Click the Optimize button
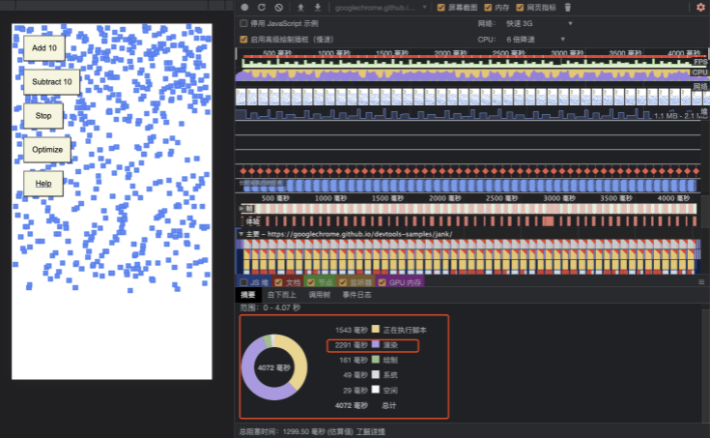710x438 pixels. click(x=47, y=149)
